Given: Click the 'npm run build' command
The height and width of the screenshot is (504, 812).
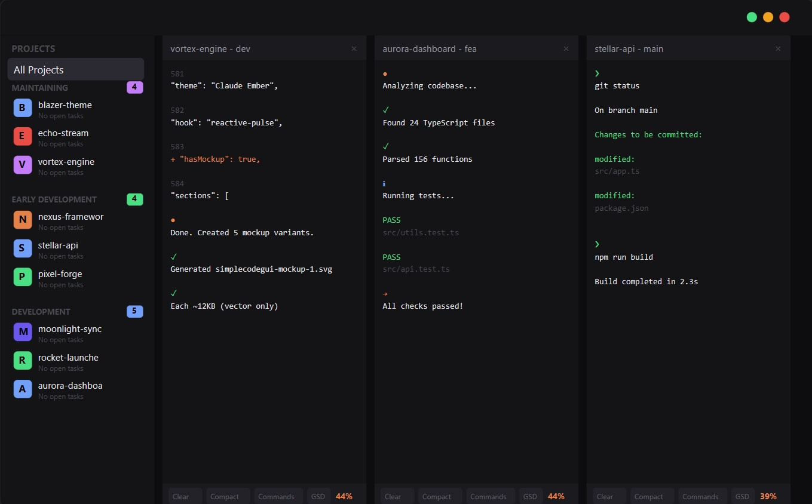Looking at the screenshot, I should pyautogui.click(x=624, y=257).
